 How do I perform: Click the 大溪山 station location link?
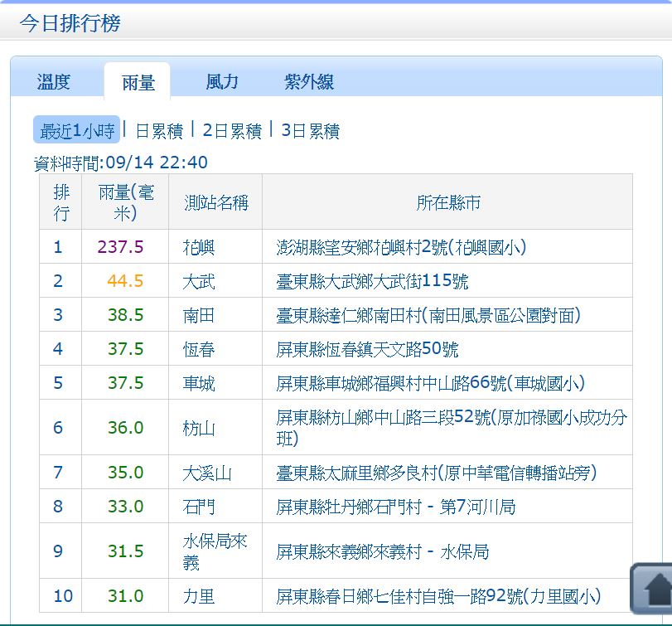pos(431,472)
